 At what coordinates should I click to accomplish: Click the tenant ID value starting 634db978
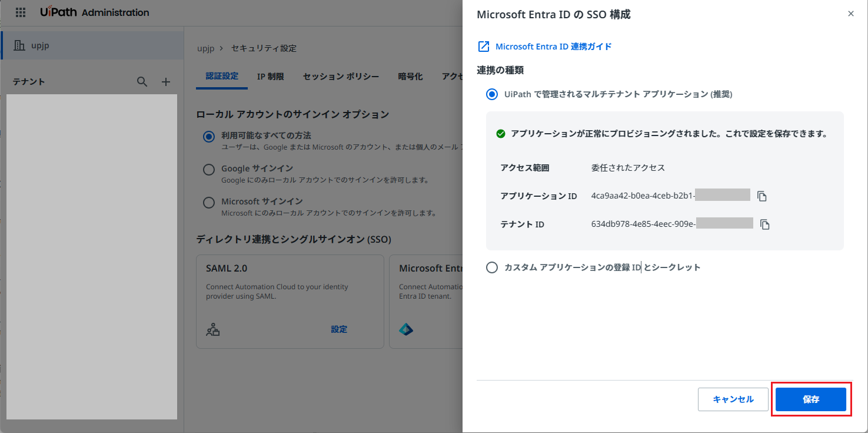[x=643, y=224]
